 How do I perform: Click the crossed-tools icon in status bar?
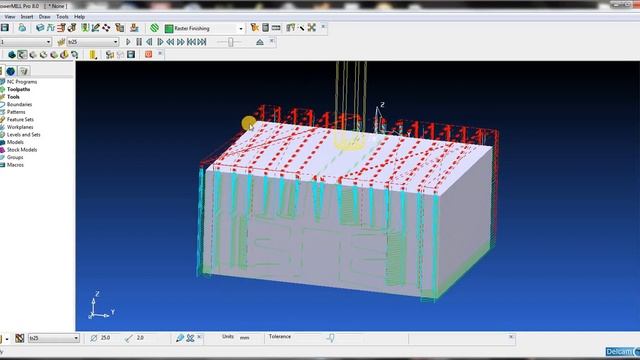(190, 338)
